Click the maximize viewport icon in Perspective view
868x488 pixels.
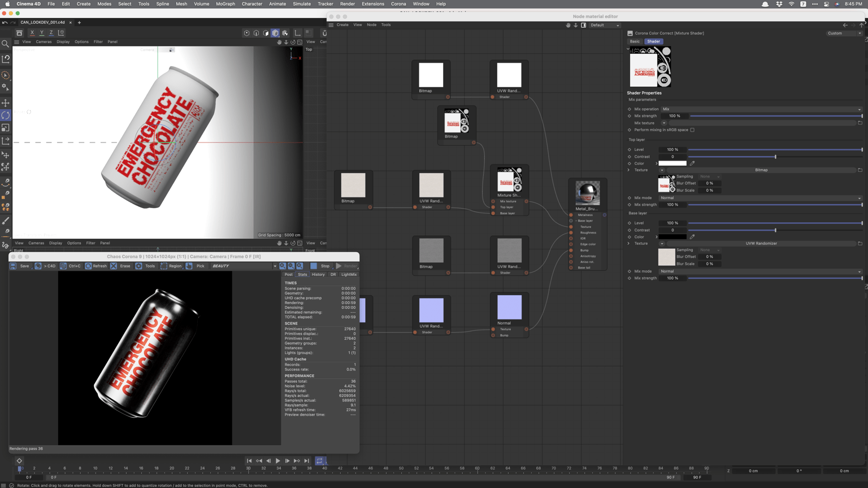300,42
